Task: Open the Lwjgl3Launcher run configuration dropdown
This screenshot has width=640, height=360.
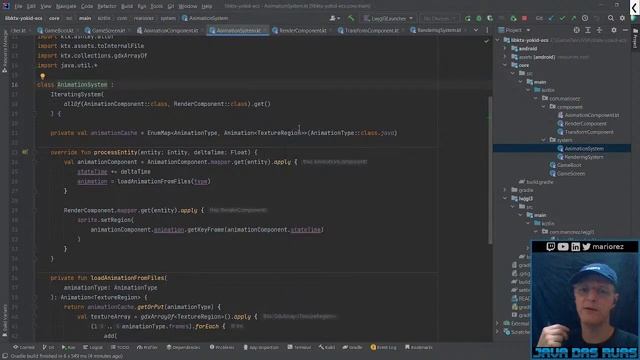Action: (388, 18)
